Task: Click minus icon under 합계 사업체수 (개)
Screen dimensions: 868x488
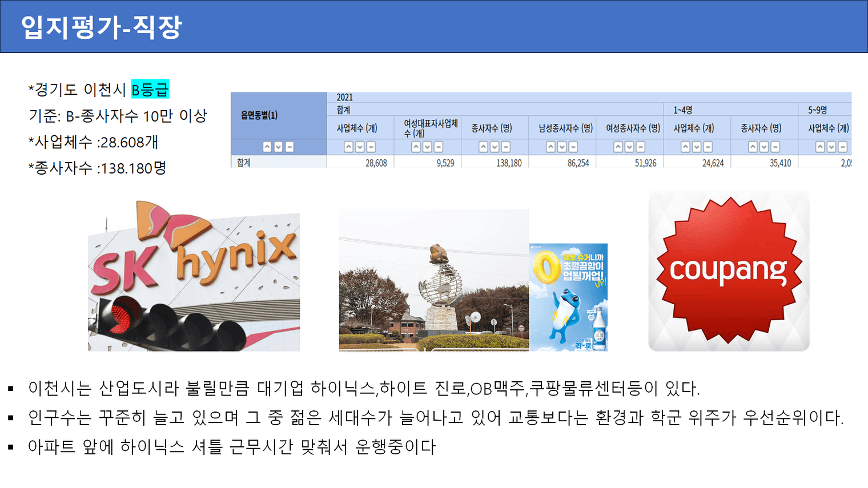Action: (x=371, y=147)
